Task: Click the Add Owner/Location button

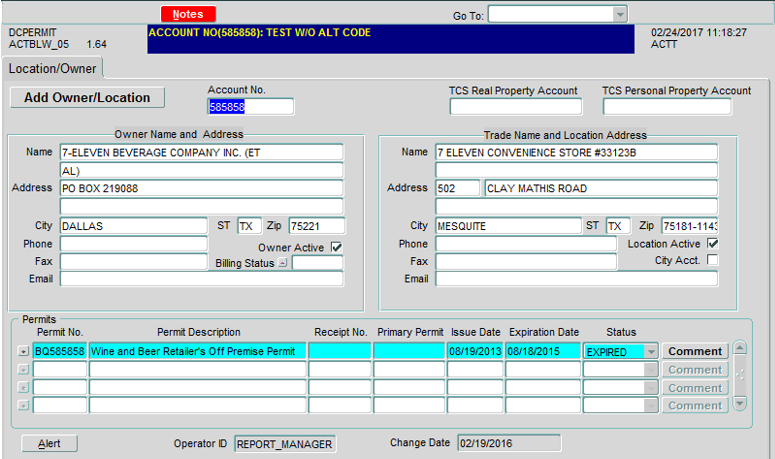Action: click(x=87, y=97)
